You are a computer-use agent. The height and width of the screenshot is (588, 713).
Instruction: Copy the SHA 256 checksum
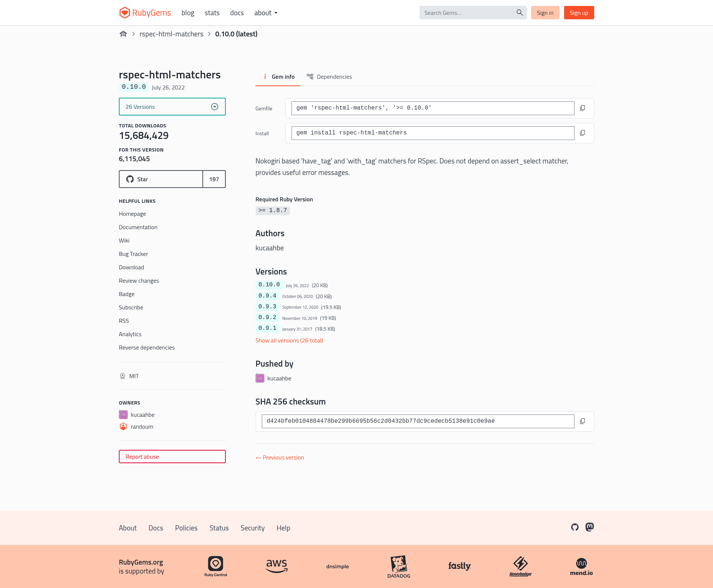tap(582, 421)
